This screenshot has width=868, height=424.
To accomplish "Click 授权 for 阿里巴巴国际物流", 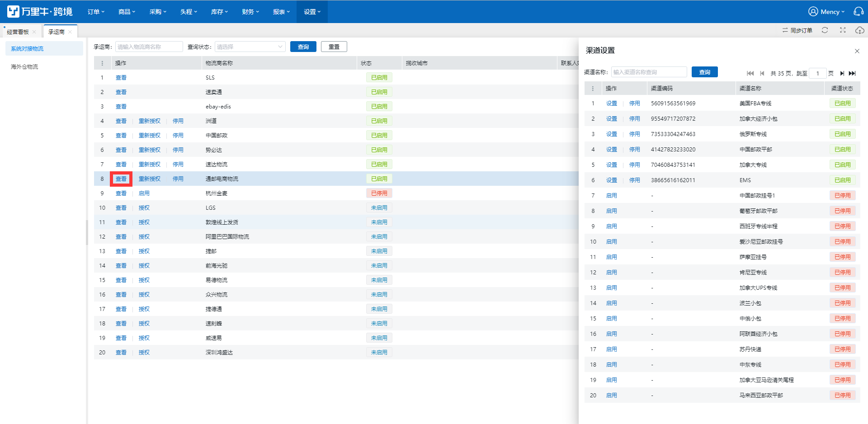I will [144, 237].
